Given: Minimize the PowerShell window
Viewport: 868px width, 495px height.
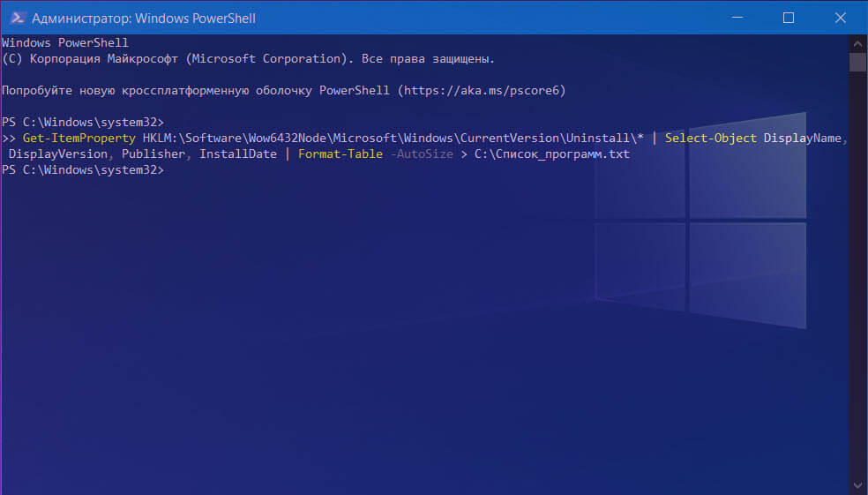Looking at the screenshot, I should (737, 18).
